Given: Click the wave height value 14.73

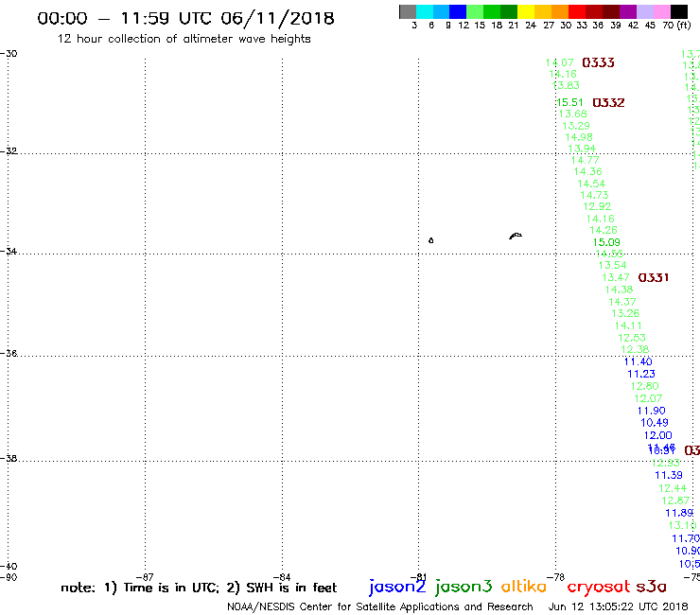Looking at the screenshot, I should pos(594,195).
